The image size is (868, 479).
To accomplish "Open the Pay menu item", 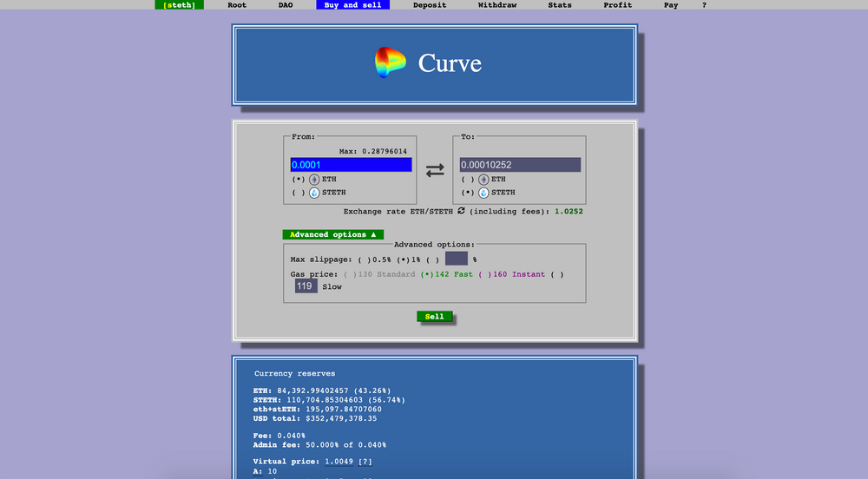I will (671, 5).
